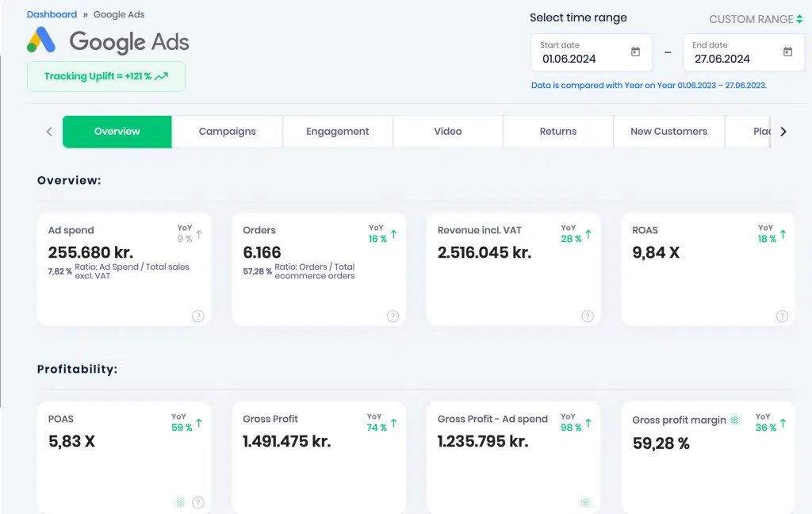812x514 pixels.
Task: Select the New Customers tab
Action: click(x=669, y=132)
